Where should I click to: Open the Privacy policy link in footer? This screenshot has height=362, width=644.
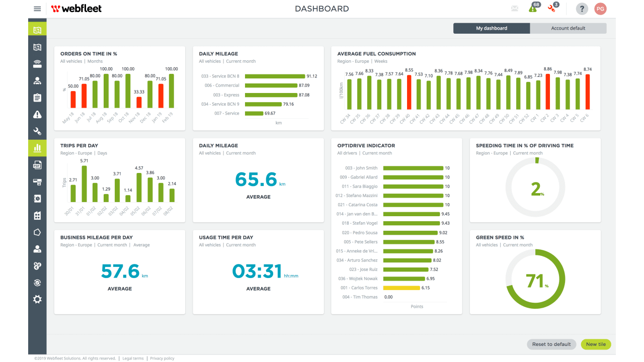click(162, 358)
